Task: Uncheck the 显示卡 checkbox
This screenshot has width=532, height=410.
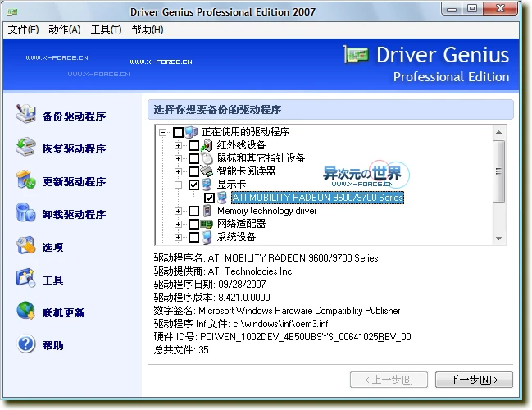Action: click(x=193, y=184)
